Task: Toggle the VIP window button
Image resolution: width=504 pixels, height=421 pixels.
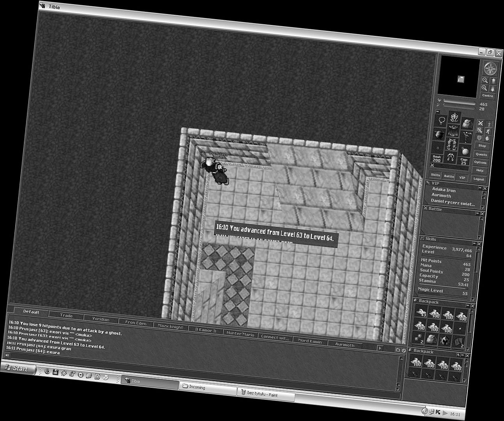Action: click(462, 177)
